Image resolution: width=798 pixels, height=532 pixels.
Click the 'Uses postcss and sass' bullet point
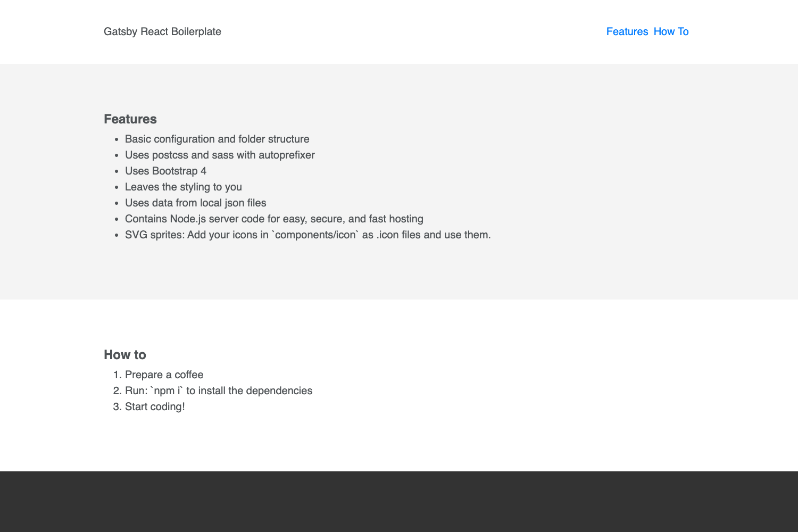220,155
